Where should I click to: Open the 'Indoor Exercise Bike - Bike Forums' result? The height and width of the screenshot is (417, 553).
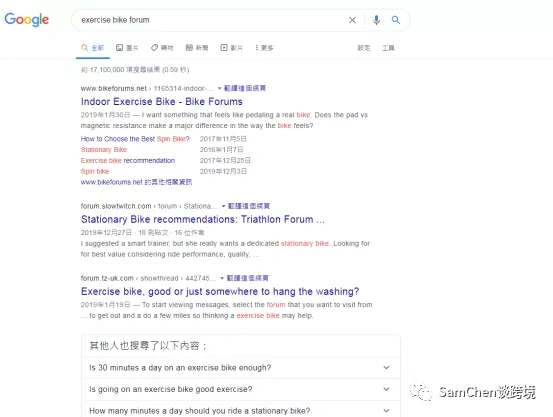pyautogui.click(x=162, y=102)
